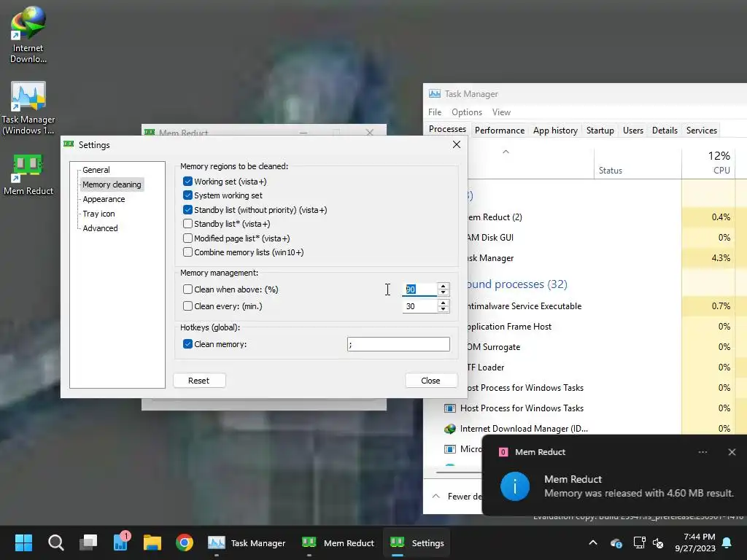Switch to Task Manager taskbar button
The image size is (747, 560).
coord(247,542)
